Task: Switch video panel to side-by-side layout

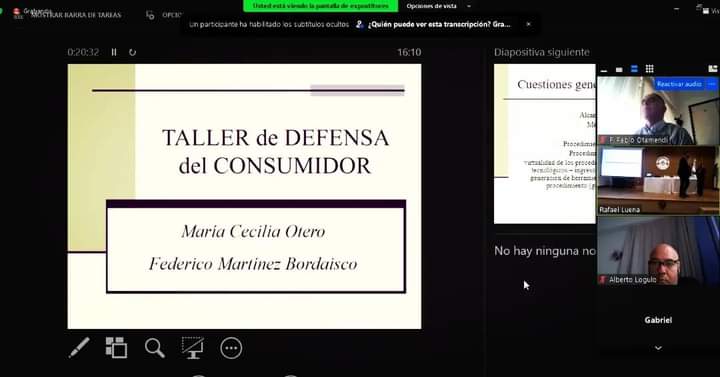Action: (713, 69)
